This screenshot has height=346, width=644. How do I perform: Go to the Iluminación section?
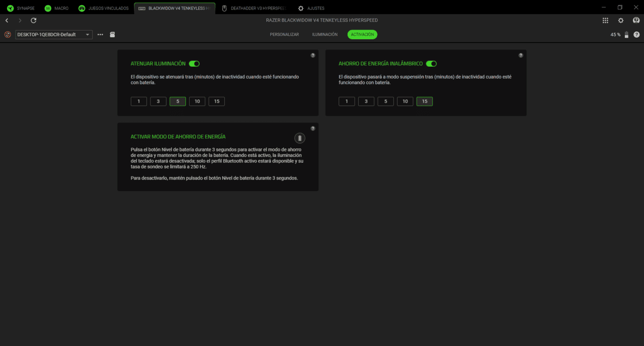tap(325, 35)
